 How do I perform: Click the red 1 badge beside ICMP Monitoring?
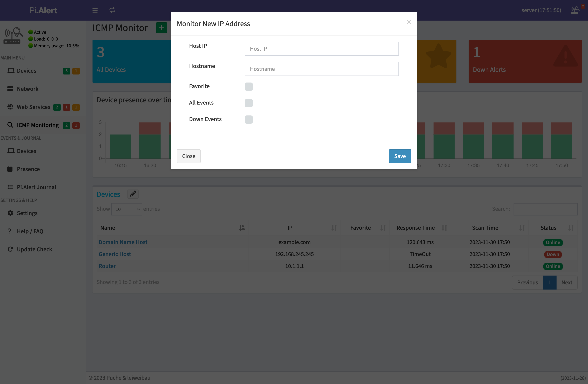(76, 125)
